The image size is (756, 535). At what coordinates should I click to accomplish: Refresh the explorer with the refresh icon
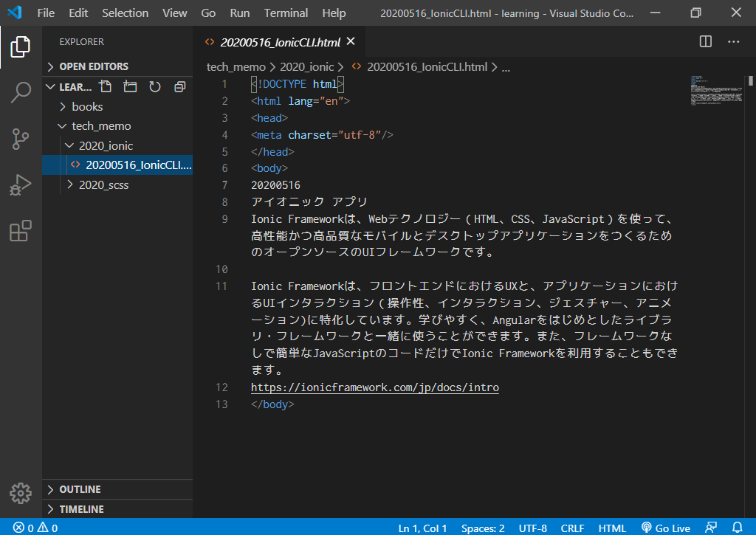[x=155, y=87]
